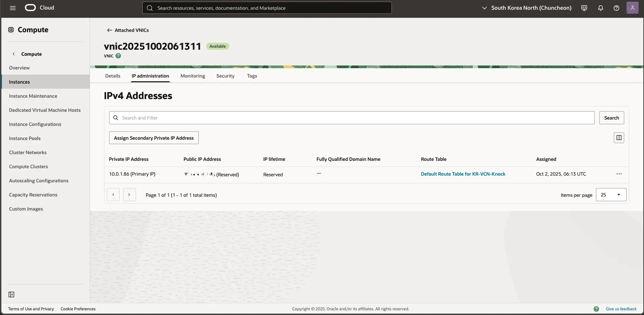Image resolution: width=644 pixels, height=315 pixels.
Task: Open the items per page dropdown
Action: (x=610, y=194)
